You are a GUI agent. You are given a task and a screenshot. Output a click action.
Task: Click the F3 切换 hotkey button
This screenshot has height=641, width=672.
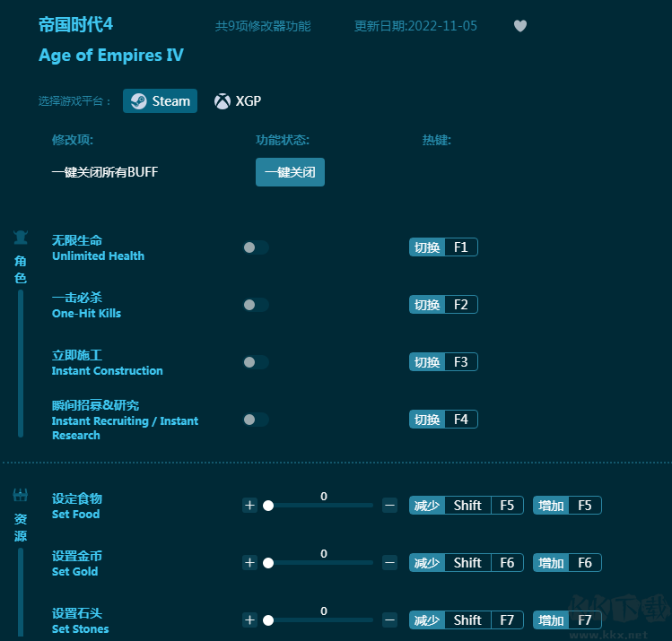[x=443, y=362]
